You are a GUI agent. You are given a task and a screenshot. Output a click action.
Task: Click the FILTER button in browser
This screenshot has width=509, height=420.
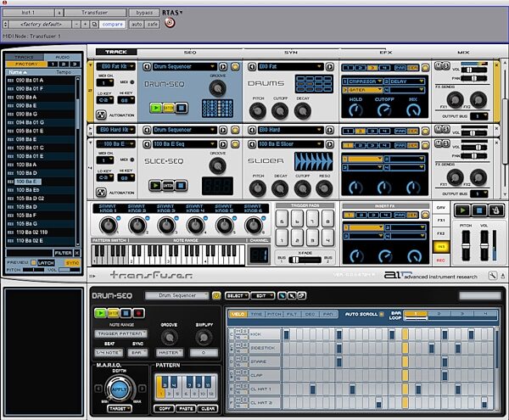click(64, 253)
